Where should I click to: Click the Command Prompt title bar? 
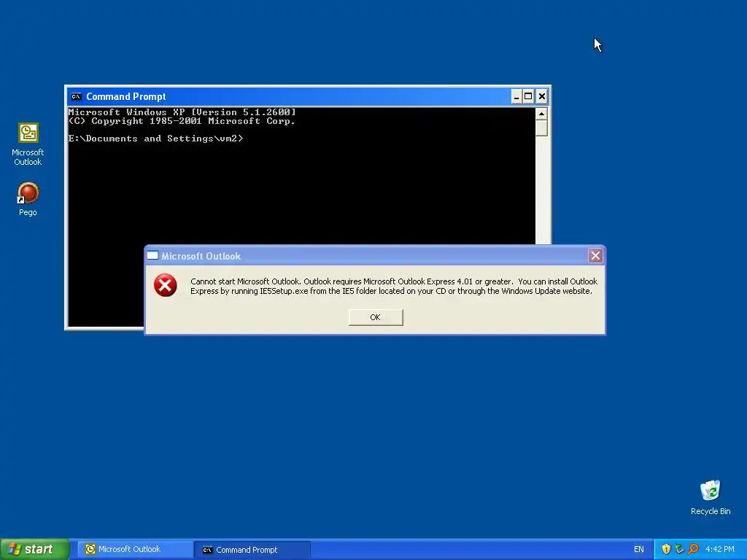(308, 97)
